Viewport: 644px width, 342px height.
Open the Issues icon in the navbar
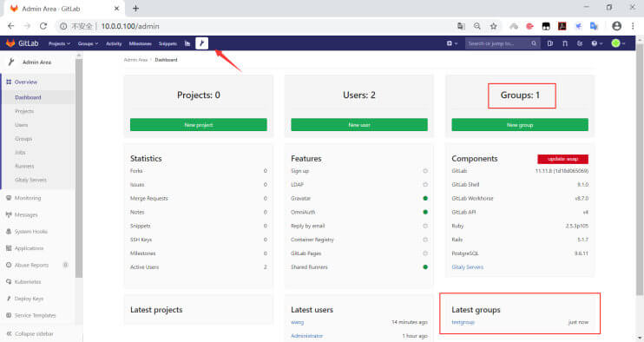pos(550,43)
